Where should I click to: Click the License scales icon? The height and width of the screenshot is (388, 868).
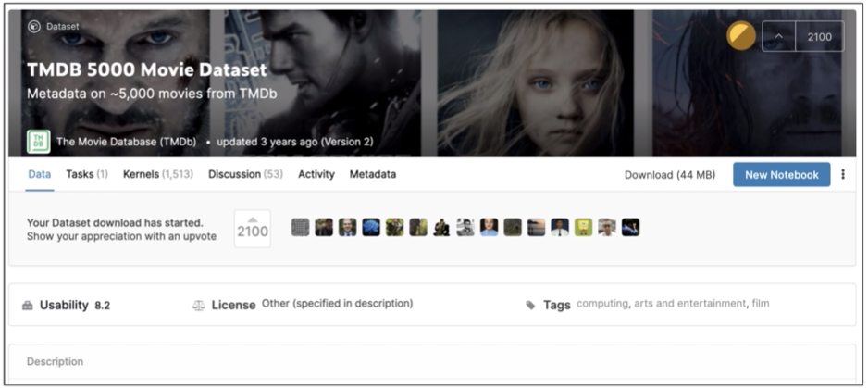[x=199, y=306]
